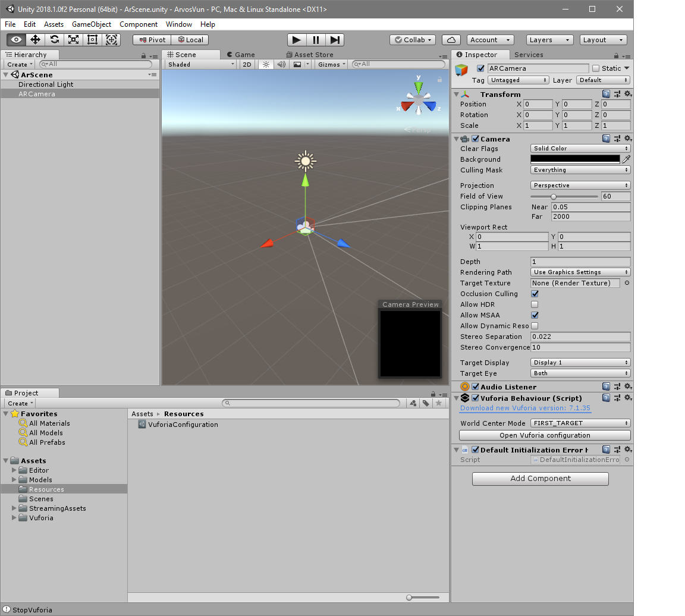Toggle the scene audio mute icon
The image size is (685, 616).
pyautogui.click(x=280, y=64)
